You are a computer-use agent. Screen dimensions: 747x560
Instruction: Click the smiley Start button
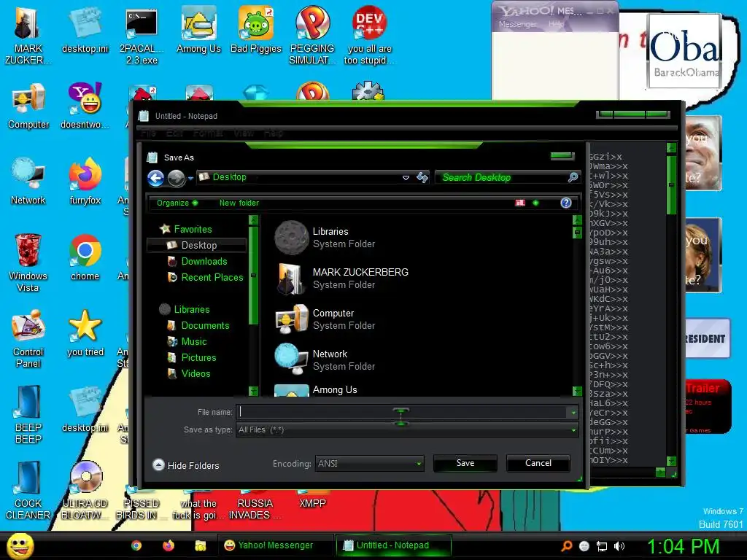(20, 545)
